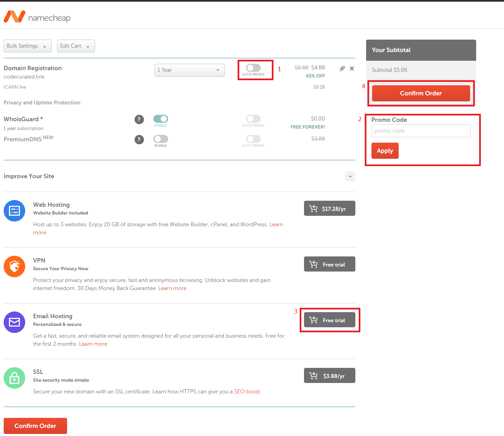The width and height of the screenshot is (504, 436).
Task: Open the PremiumDNS help question mark
Action: (139, 139)
